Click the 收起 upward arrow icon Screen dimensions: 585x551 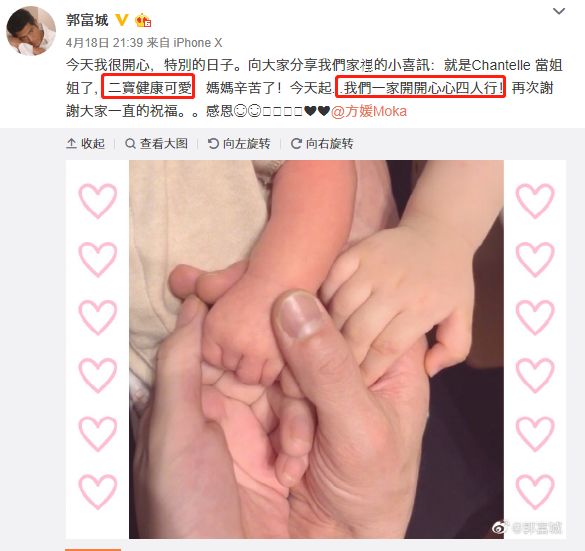click(71, 144)
